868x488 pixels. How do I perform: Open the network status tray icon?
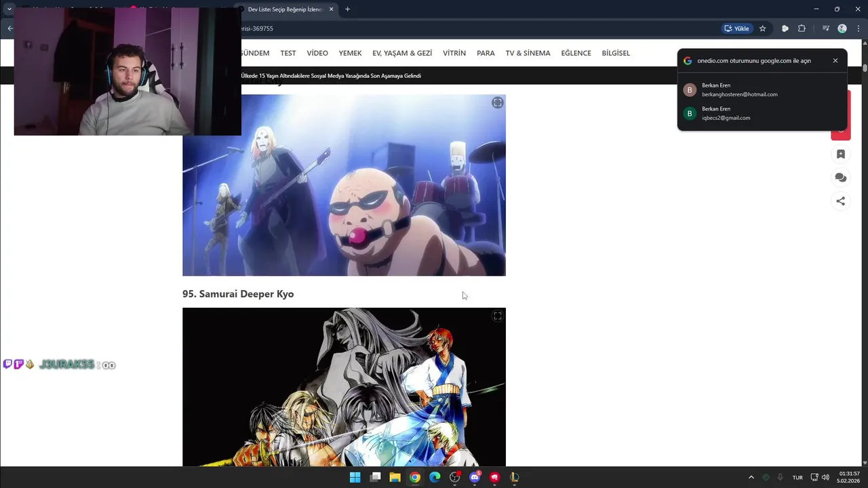click(814, 478)
